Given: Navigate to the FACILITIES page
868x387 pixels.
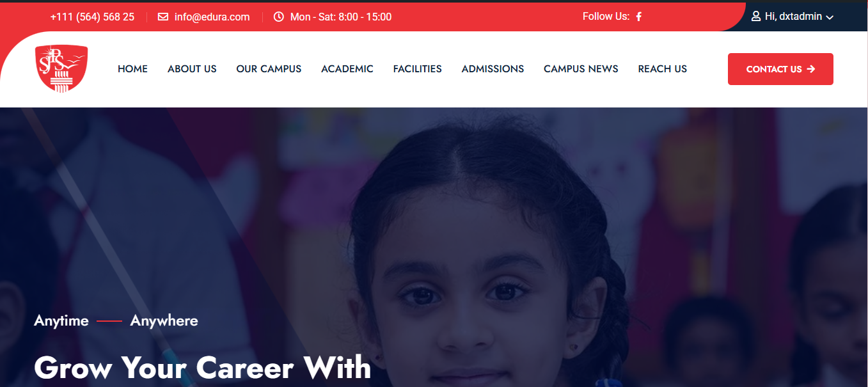Looking at the screenshot, I should [x=418, y=69].
